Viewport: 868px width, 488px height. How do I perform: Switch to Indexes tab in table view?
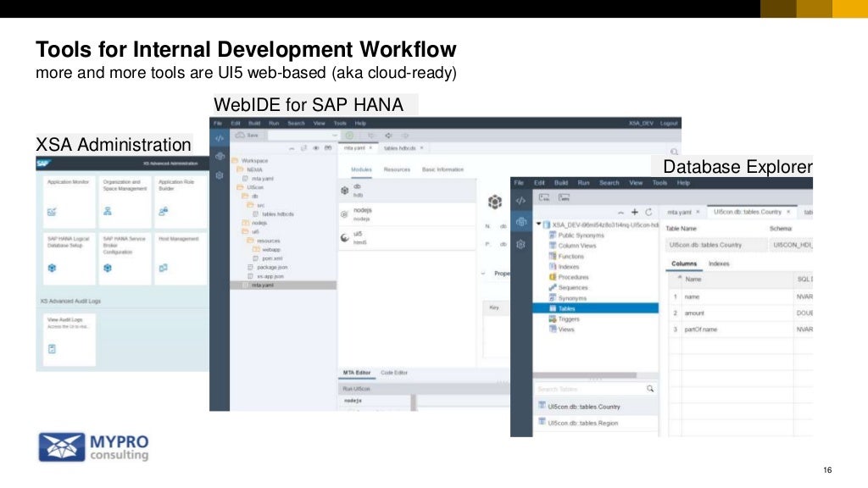(719, 264)
